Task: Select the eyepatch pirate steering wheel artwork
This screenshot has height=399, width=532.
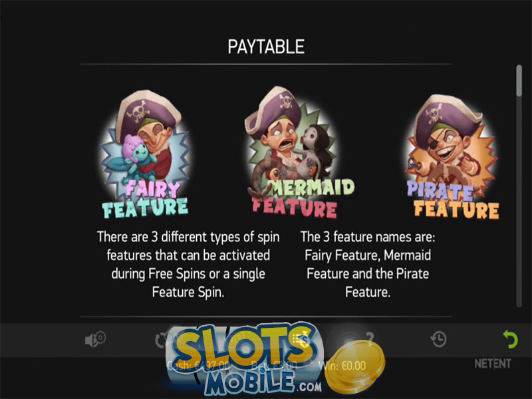Action: pos(453,156)
